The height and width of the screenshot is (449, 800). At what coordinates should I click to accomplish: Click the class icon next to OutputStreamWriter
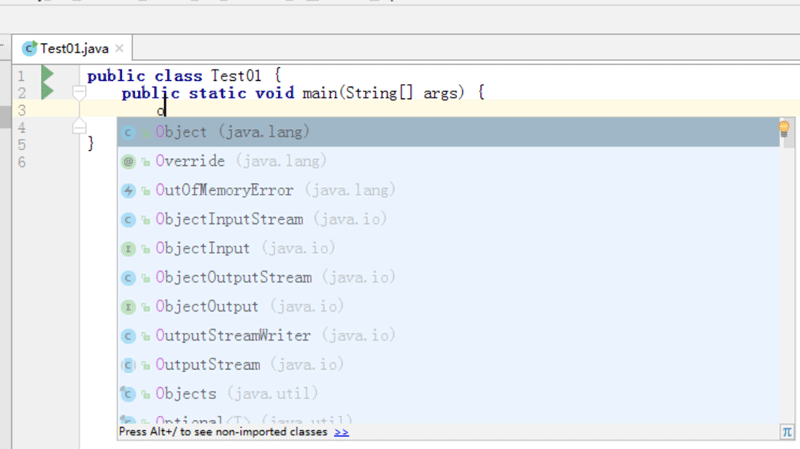(128, 336)
